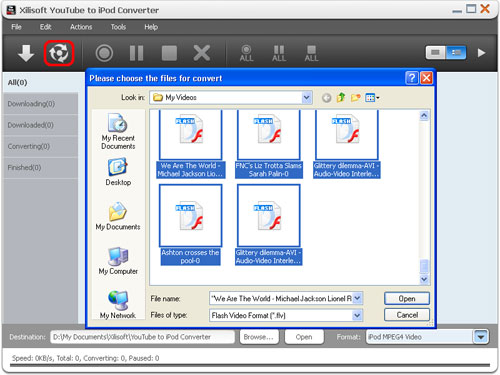This screenshot has width=500, height=375.
Task: Click My Recent Documents places icon
Action: pyautogui.click(x=118, y=132)
